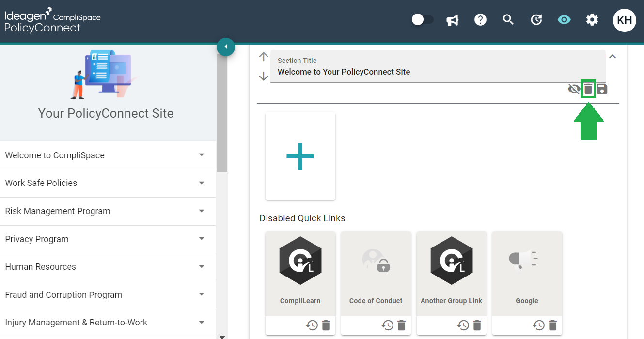Edit the Section Title input field
The width and height of the screenshot is (644, 339).
click(438, 66)
